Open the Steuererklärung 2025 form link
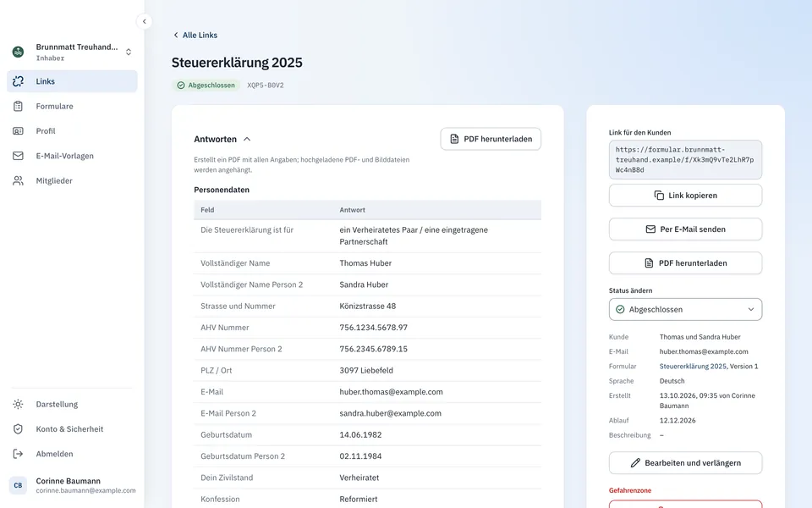 pyautogui.click(x=693, y=366)
